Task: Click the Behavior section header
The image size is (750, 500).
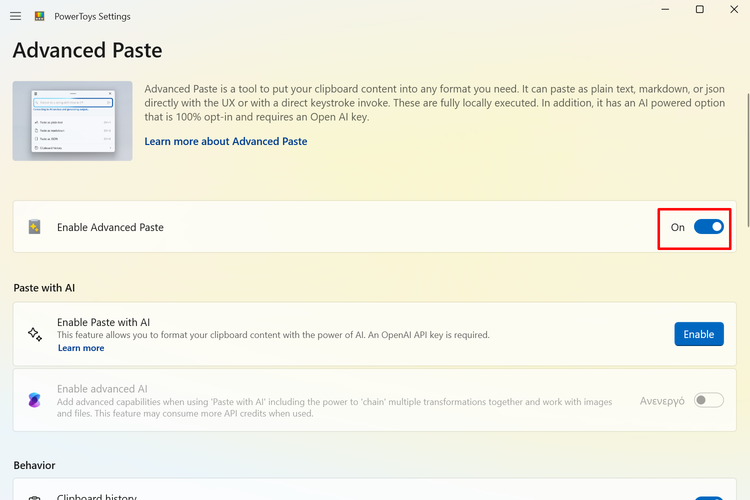Action: coord(34,465)
